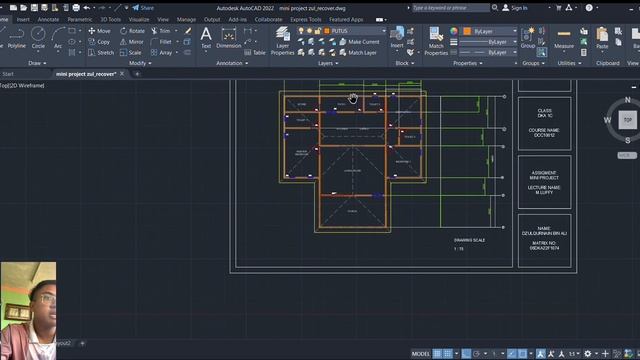Screen dimensions: 640x360
Task: Open the linetype ByLayer dropdown
Action: click(514, 52)
